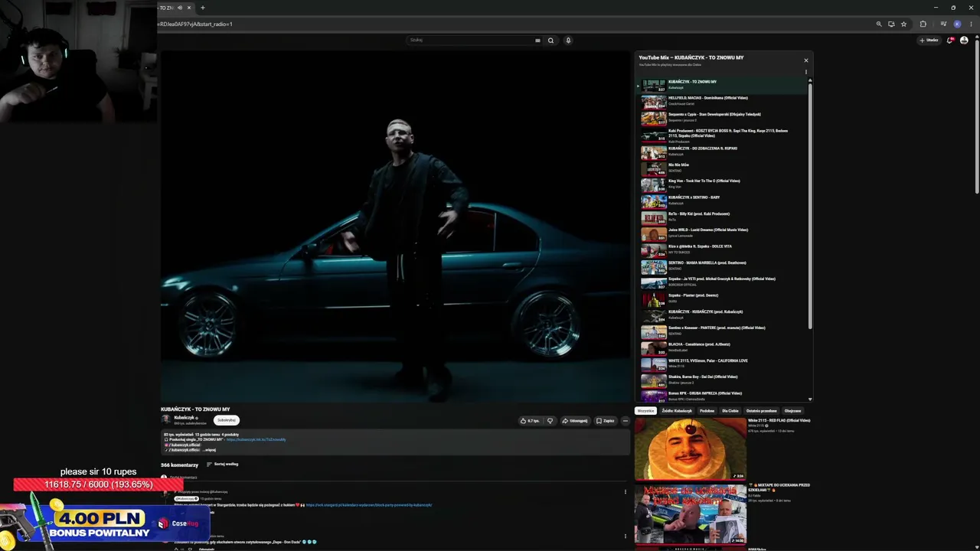The height and width of the screenshot is (551, 980).
Task: Play Sequento x Cypis from the mix
Action: 724,117
